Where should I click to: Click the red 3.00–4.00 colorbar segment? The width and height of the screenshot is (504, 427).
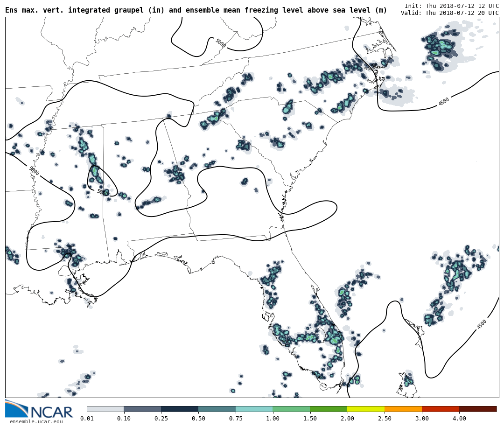pos(440,409)
